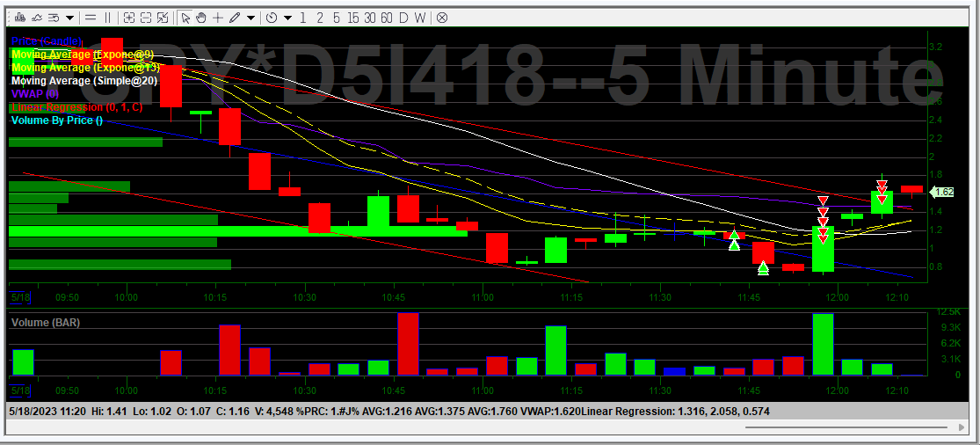Select the crosshair plus tool
The image size is (980, 445).
(x=218, y=18)
